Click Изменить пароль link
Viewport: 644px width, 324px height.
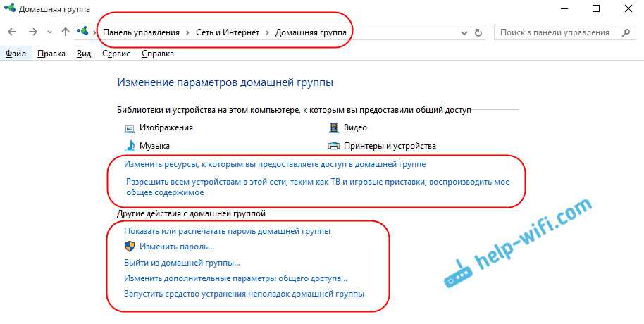click(176, 247)
